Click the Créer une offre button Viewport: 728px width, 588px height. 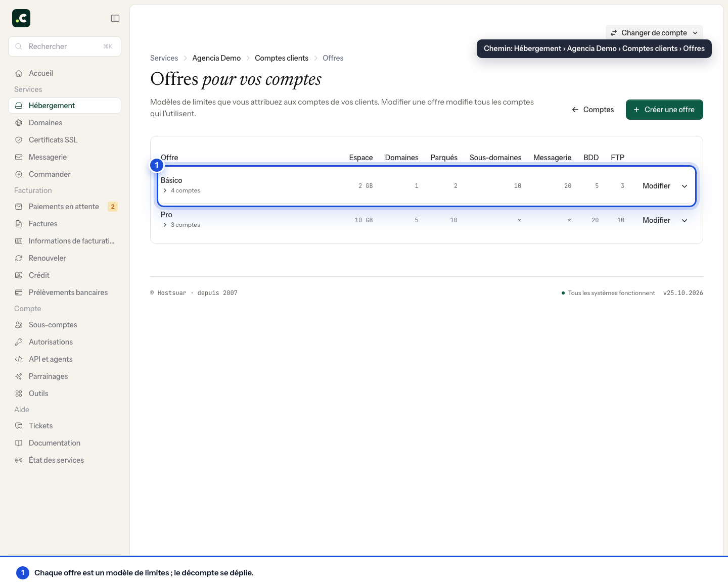tap(664, 110)
